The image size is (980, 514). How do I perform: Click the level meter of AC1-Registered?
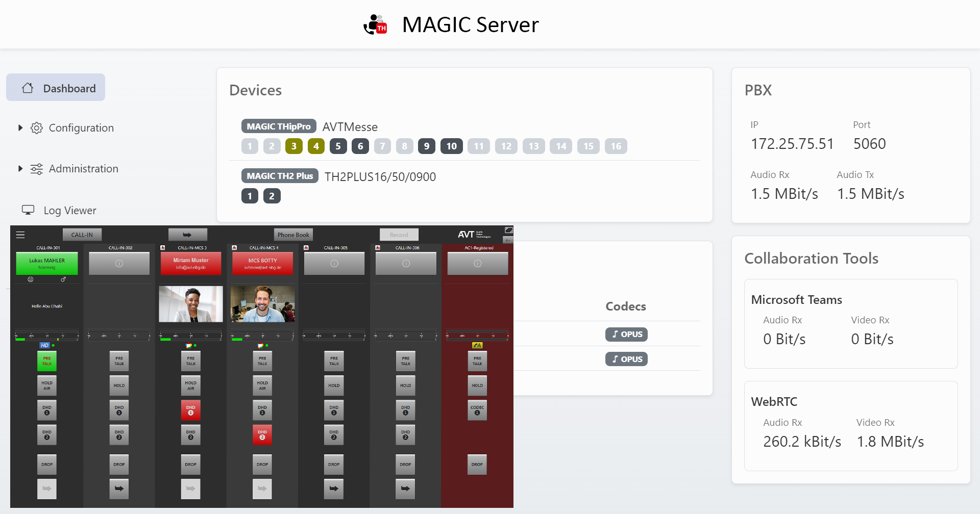(477, 336)
